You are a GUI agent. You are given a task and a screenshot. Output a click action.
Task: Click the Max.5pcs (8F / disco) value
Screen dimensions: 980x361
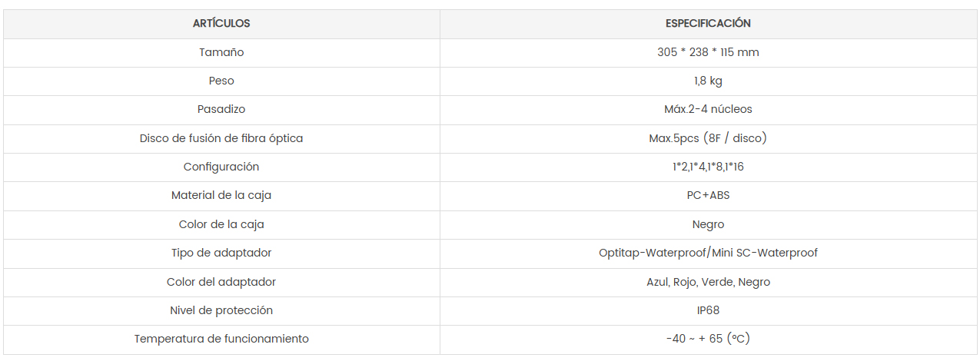[x=708, y=138]
